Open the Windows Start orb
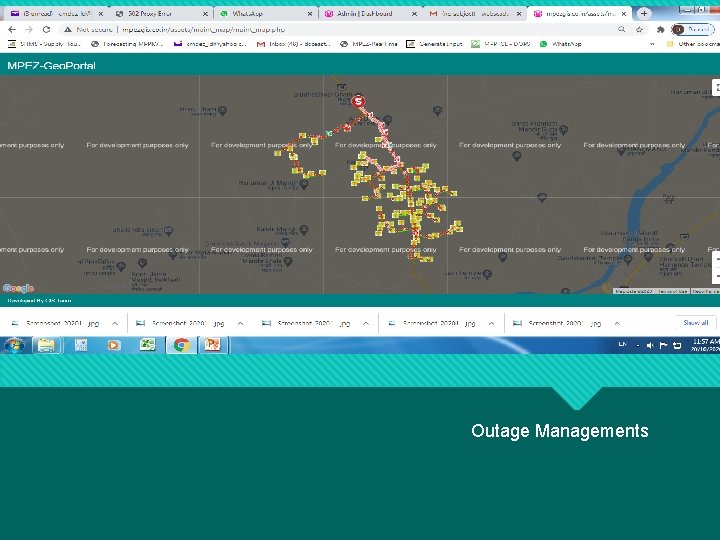The image size is (720, 540). pos(14,345)
